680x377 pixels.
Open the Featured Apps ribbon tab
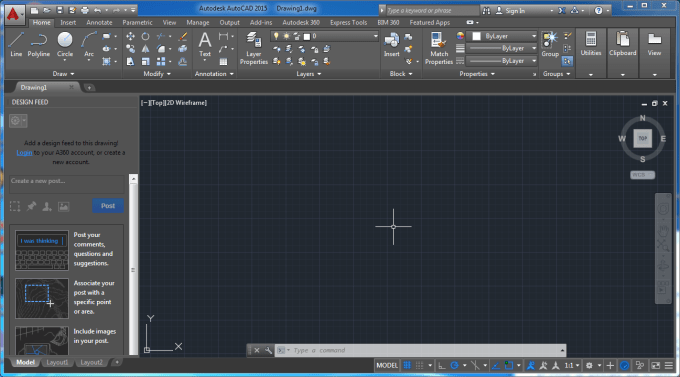pos(429,23)
